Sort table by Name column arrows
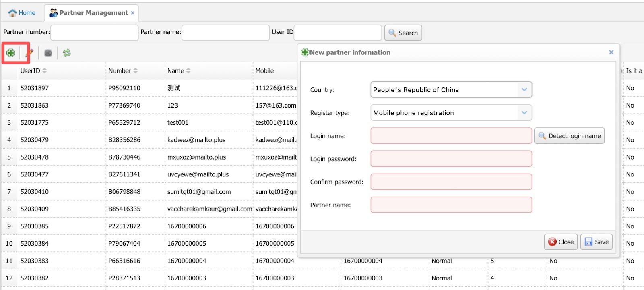 (188, 71)
